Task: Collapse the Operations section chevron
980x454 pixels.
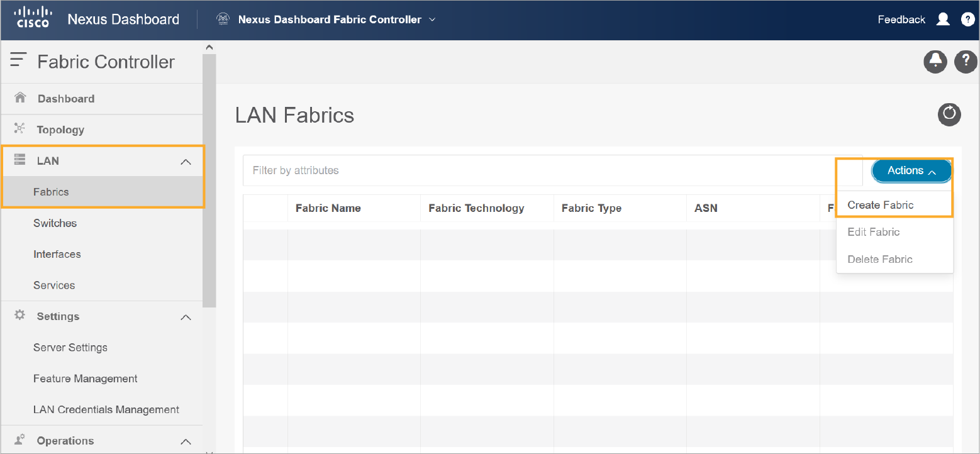Action: (x=186, y=441)
